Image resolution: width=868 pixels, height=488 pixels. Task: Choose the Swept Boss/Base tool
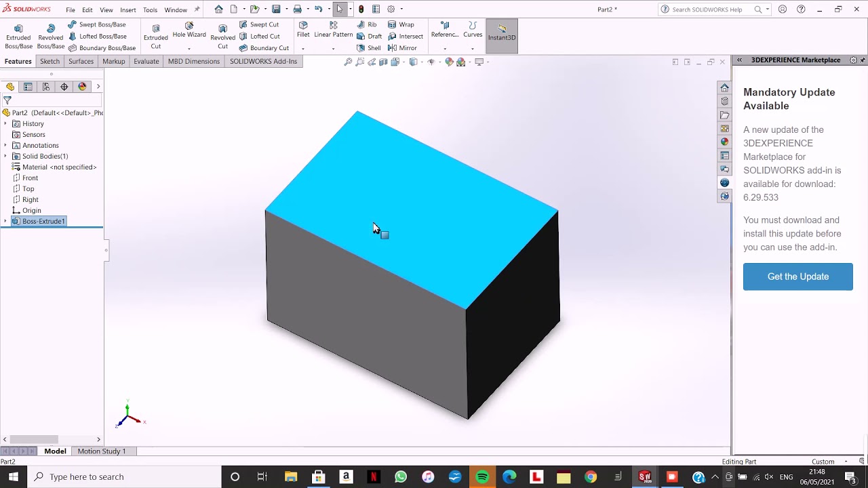pyautogui.click(x=97, y=24)
